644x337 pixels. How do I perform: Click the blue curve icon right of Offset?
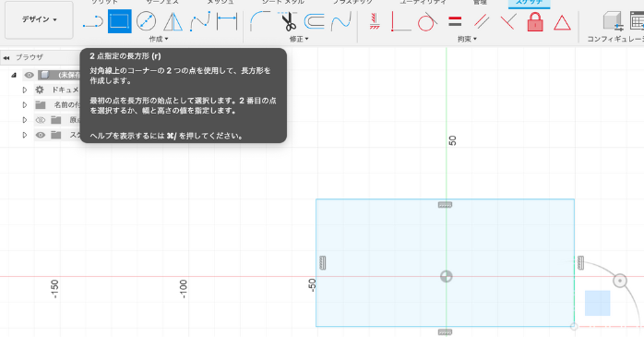coord(341,21)
